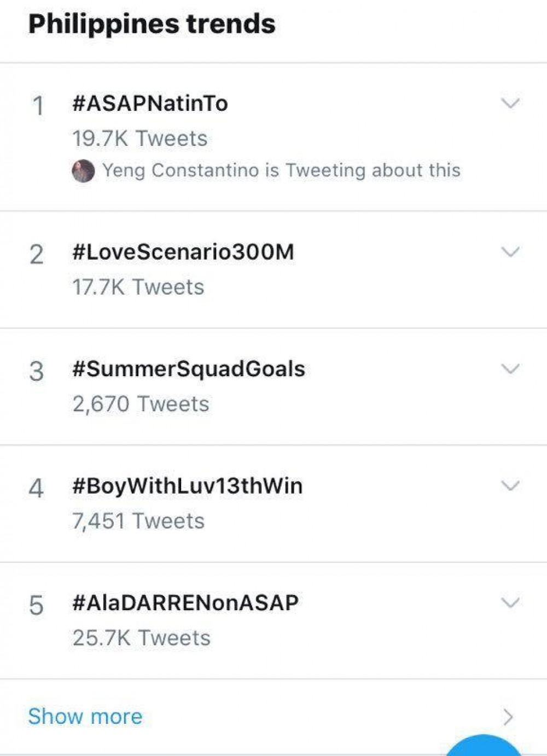The height and width of the screenshot is (756, 547).
Task: Click the 19.7K Tweets count
Action: (x=140, y=139)
